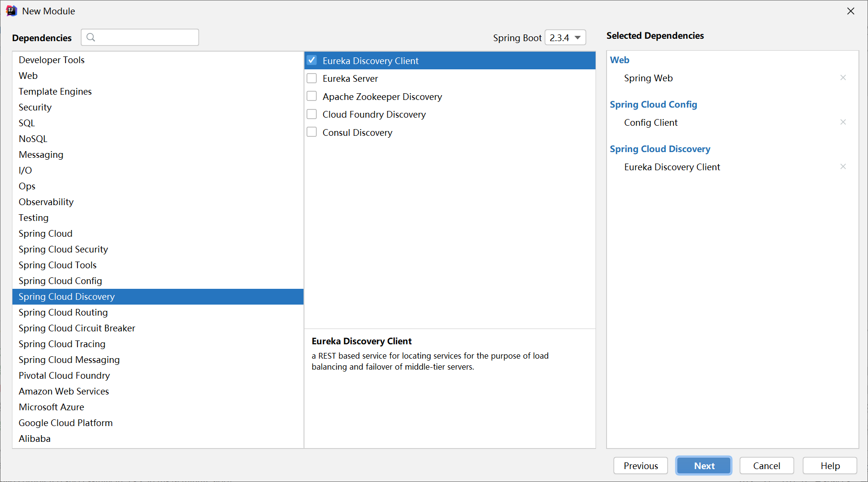The height and width of the screenshot is (482, 868).
Task: Click the IntelliJ icon in title bar
Action: [x=11, y=11]
